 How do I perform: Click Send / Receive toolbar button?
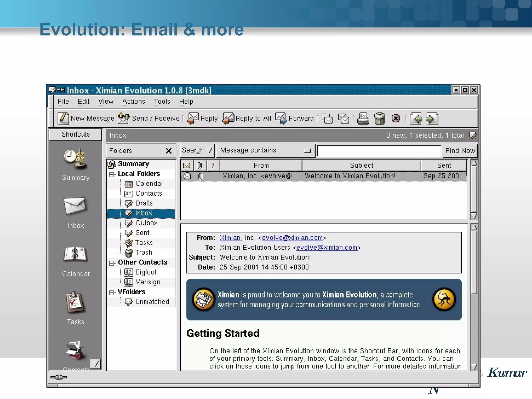pyautogui.click(x=149, y=118)
